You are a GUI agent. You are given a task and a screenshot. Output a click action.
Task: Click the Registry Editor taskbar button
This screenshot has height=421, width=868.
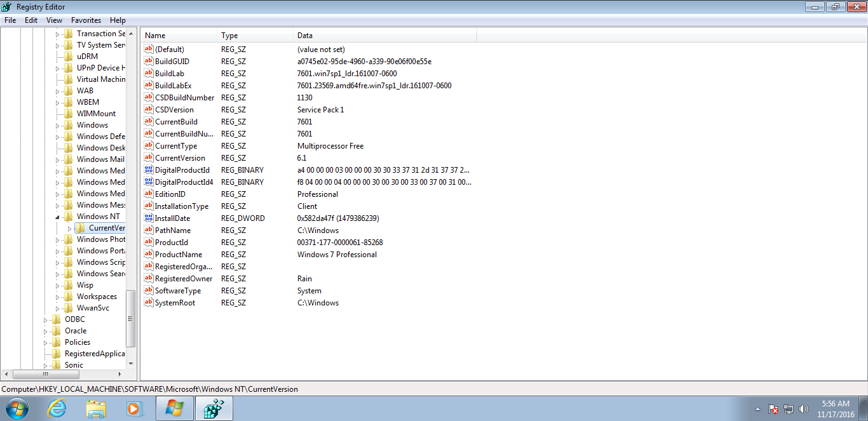214,408
